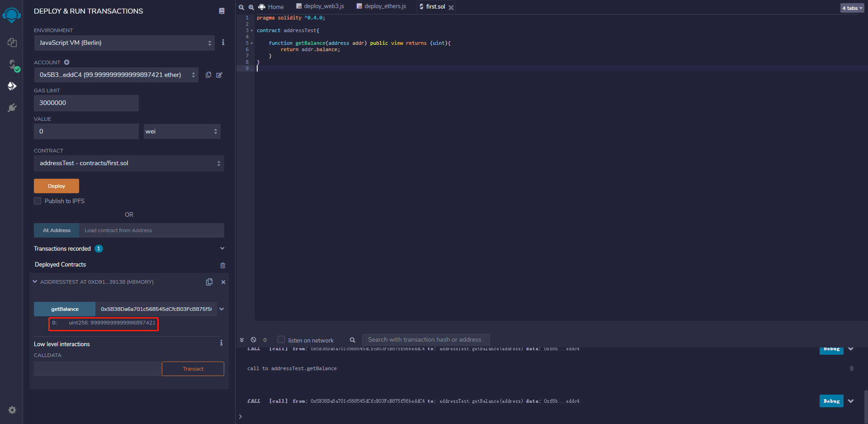Expand the upper call log entry chevron

click(x=851, y=349)
